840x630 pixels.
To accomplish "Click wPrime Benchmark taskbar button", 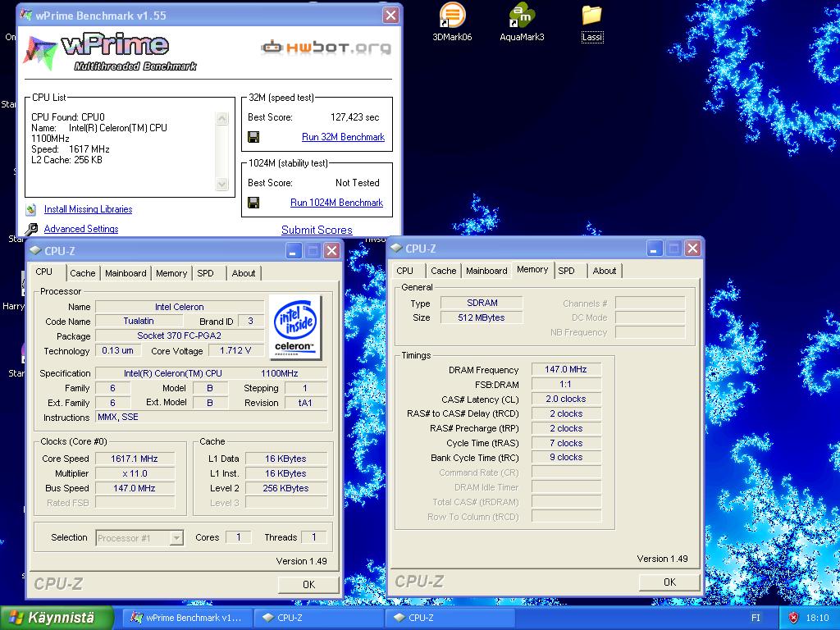I will [x=186, y=618].
